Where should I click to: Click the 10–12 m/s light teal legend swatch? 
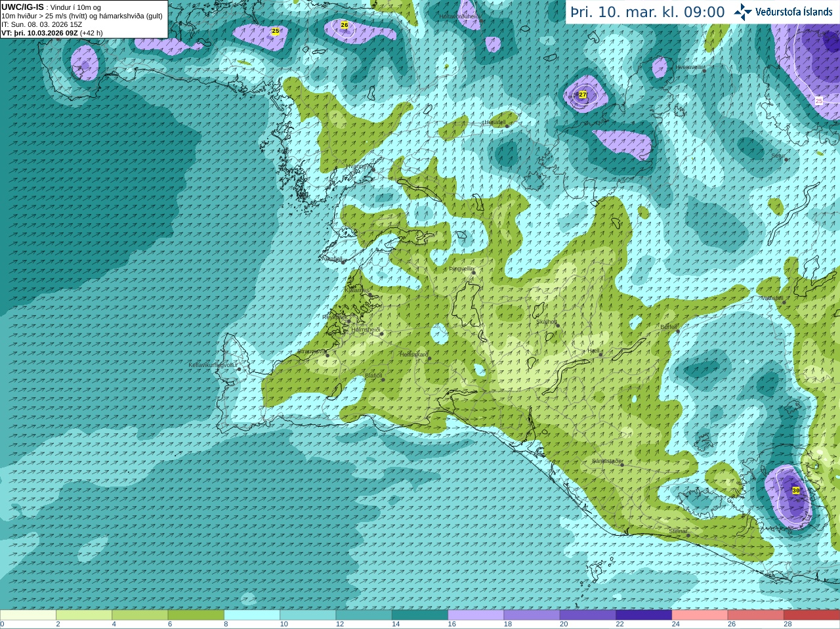click(308, 615)
